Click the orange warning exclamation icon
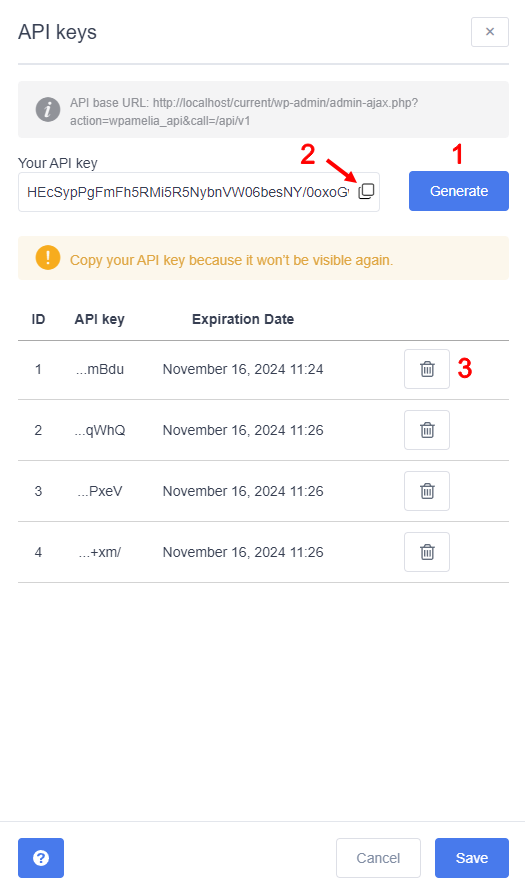The height and width of the screenshot is (886, 525). tap(48, 258)
